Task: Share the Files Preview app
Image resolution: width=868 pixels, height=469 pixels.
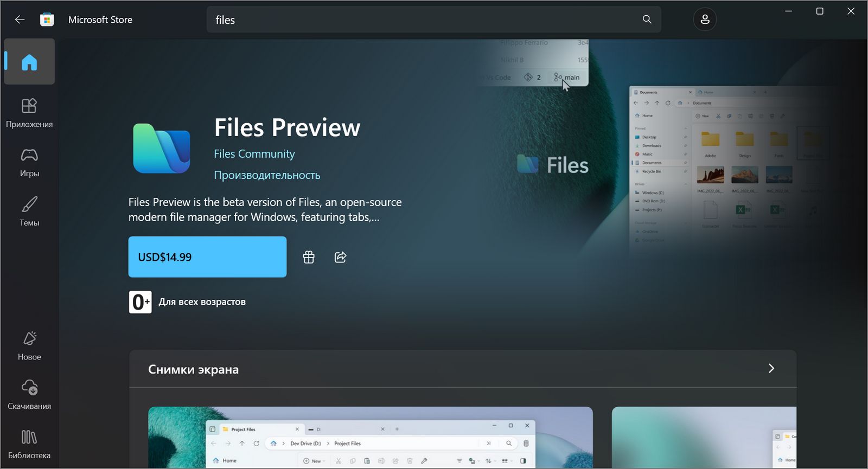Action: pyautogui.click(x=340, y=257)
